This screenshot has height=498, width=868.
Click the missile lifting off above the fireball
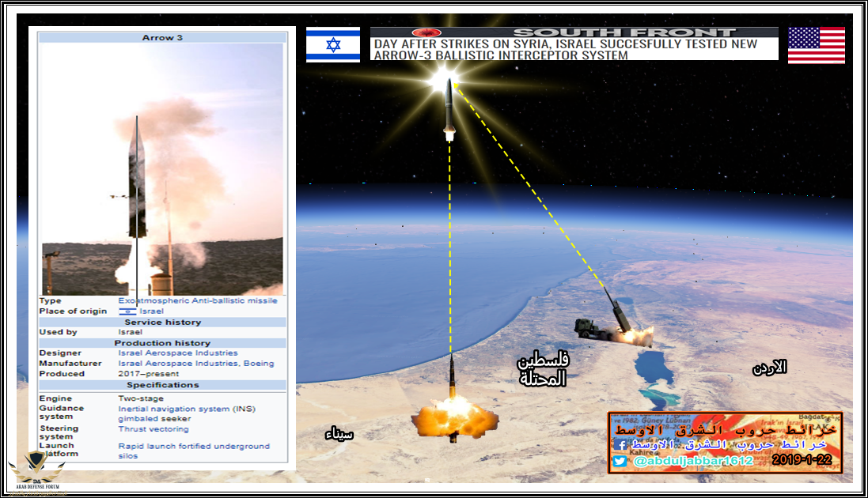coord(453,376)
